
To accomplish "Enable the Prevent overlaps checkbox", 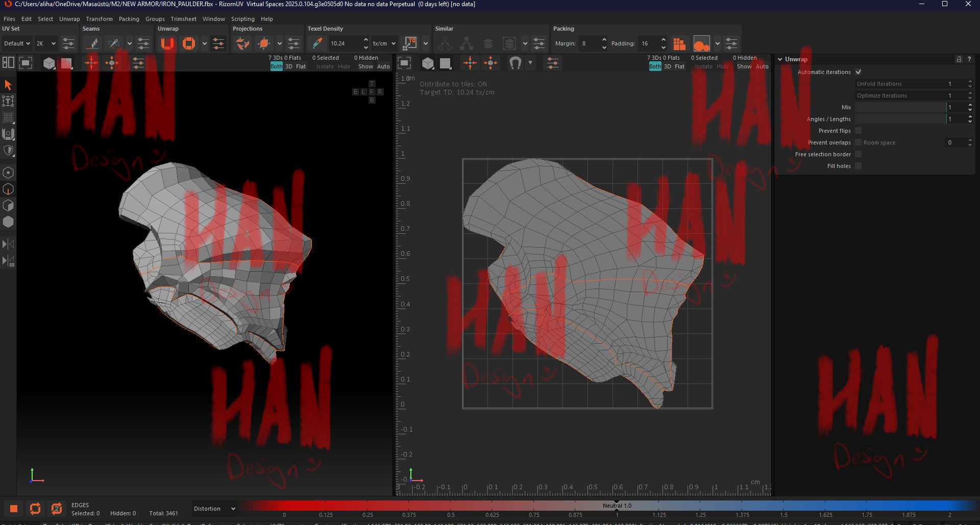I will pyautogui.click(x=859, y=142).
